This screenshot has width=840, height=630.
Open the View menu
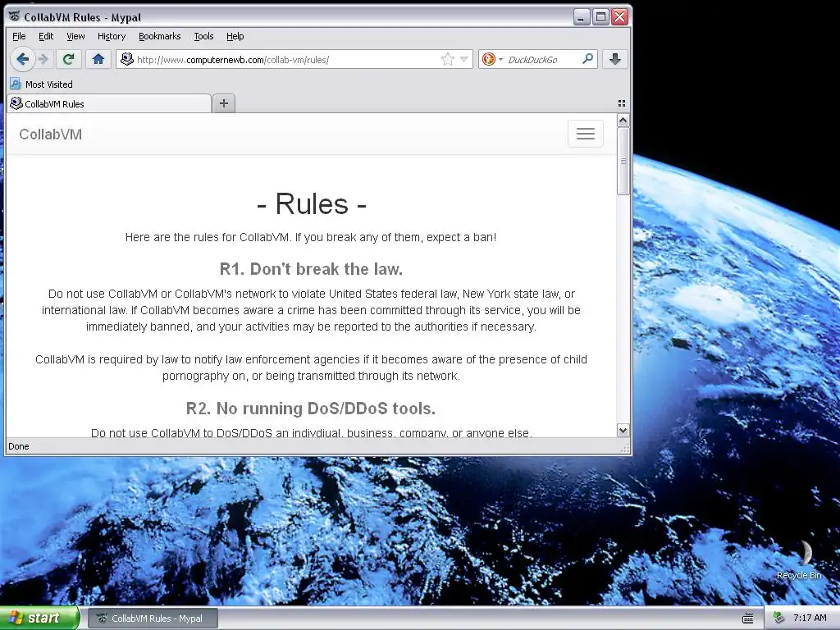(75, 36)
